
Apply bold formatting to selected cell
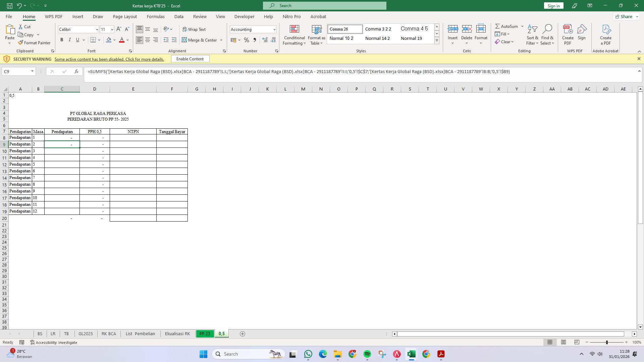coord(62,40)
